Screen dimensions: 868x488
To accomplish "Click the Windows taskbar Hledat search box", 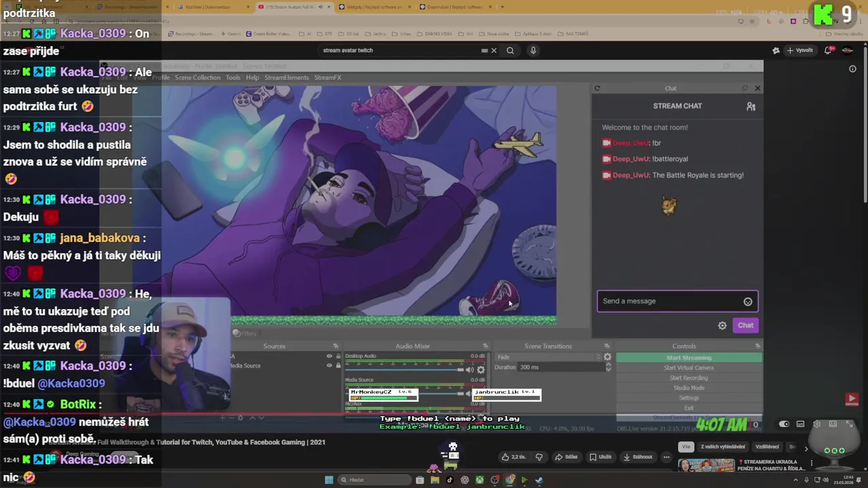I will point(375,480).
